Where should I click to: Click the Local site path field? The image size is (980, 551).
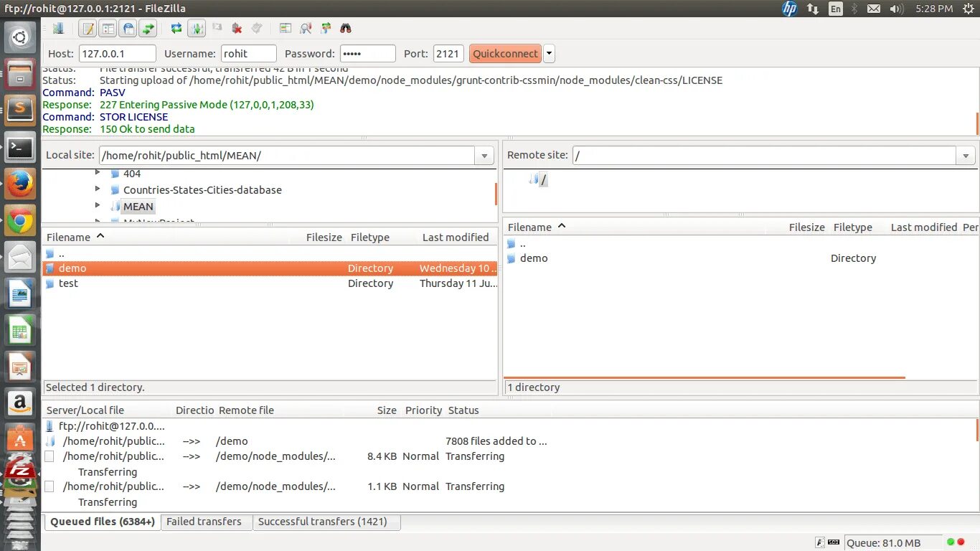click(287, 156)
